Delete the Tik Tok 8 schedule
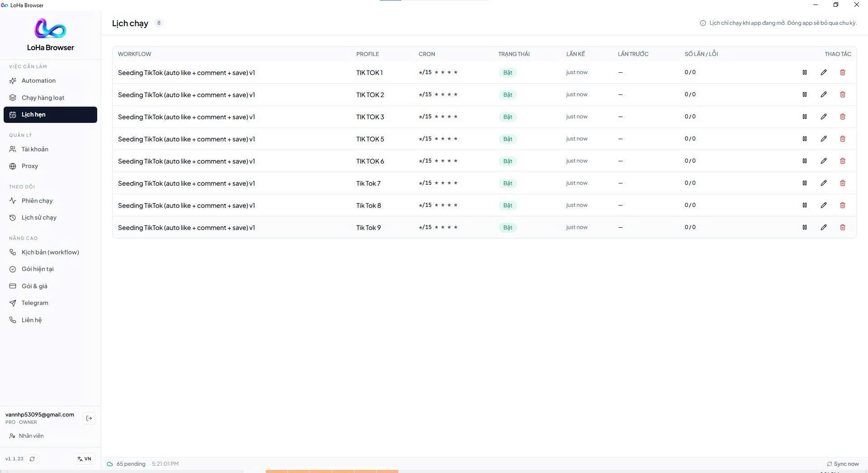The height and width of the screenshot is (473, 868). point(843,205)
